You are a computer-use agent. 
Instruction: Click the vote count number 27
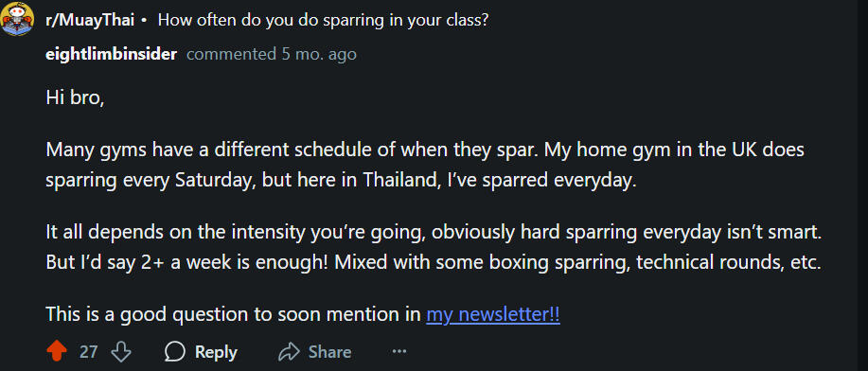[89, 352]
